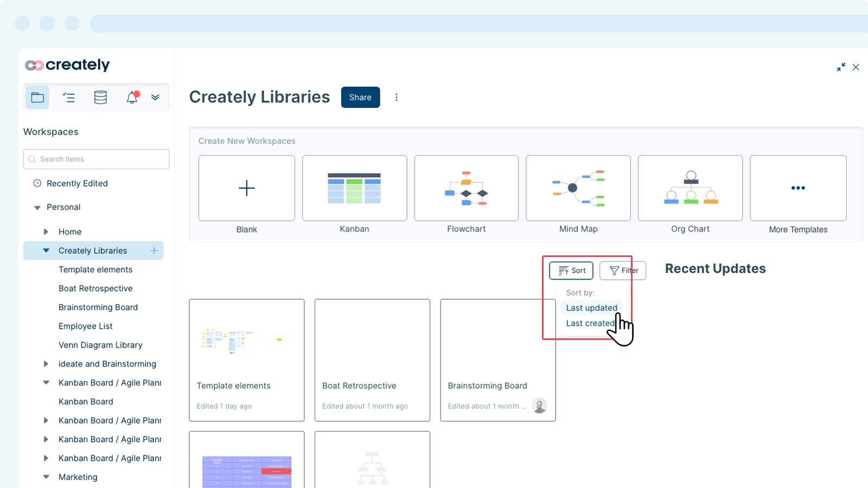Screen dimensions: 868x488
Task: Open the purple table workspace card
Action: tap(247, 460)
